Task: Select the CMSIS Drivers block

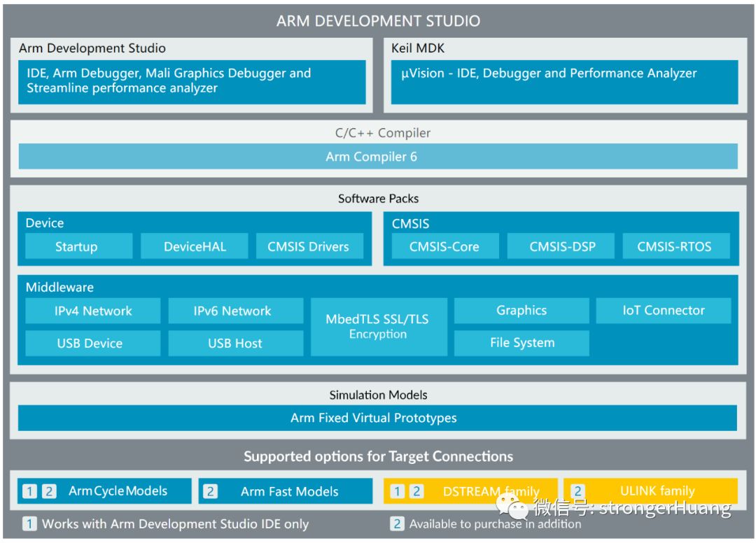Action: [310, 246]
